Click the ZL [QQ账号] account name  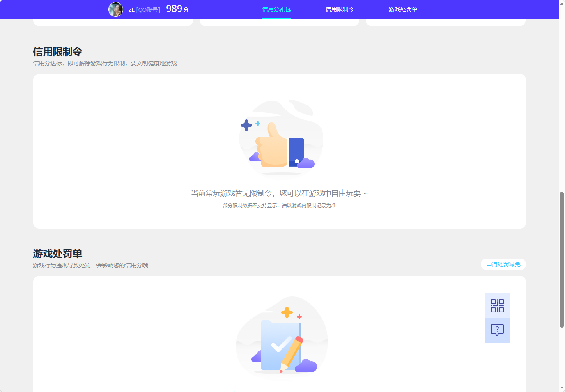(x=144, y=10)
